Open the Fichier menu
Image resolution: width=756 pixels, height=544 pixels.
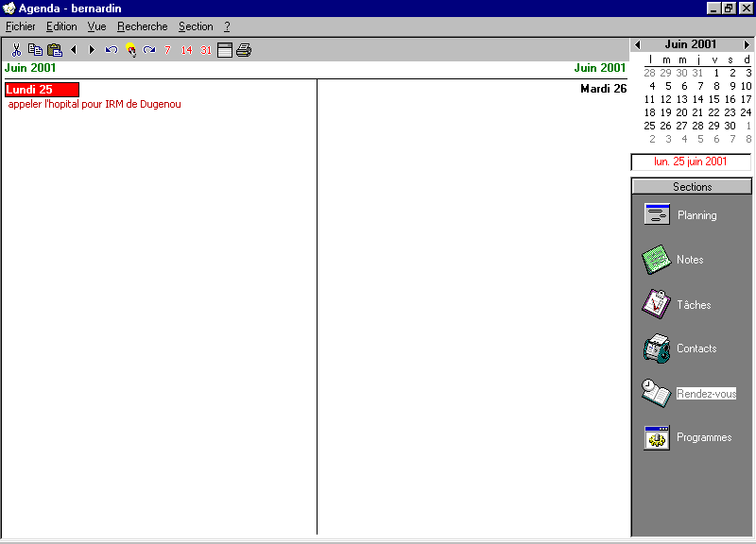[x=20, y=26]
